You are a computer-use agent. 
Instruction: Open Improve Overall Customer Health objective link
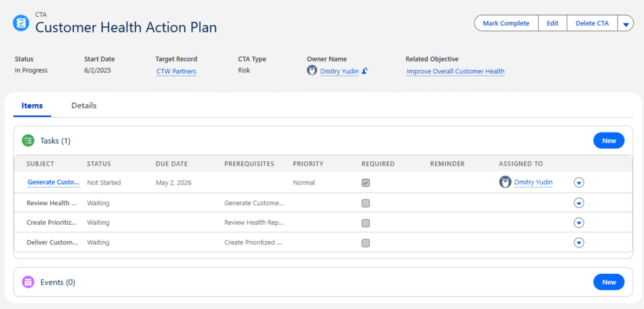click(x=455, y=72)
